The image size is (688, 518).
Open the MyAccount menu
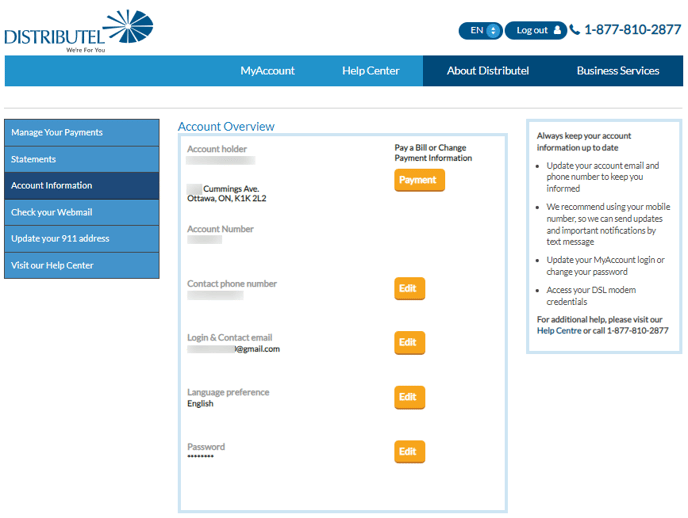tap(267, 71)
